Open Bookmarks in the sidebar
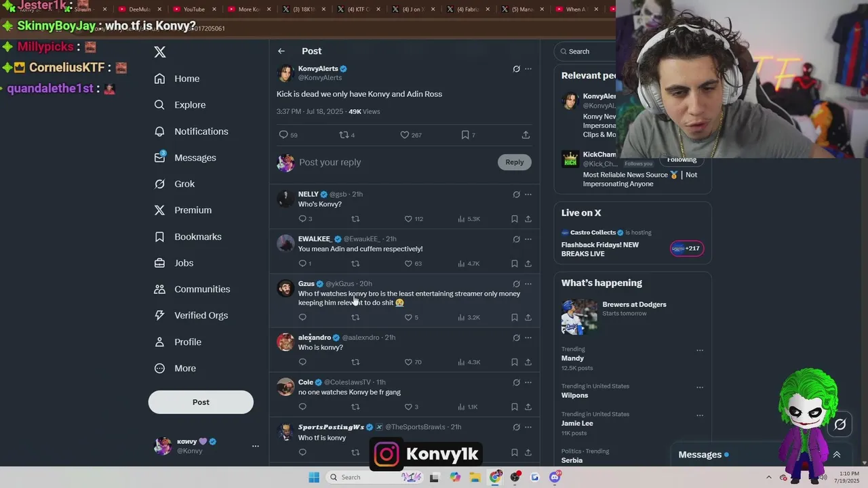The height and width of the screenshot is (488, 868). tap(188, 237)
